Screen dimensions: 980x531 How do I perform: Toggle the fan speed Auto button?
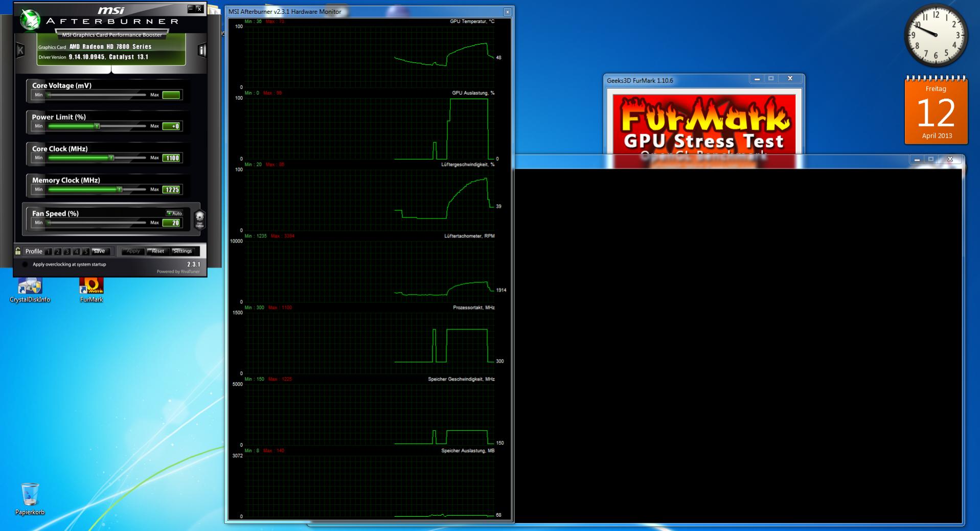(x=174, y=213)
